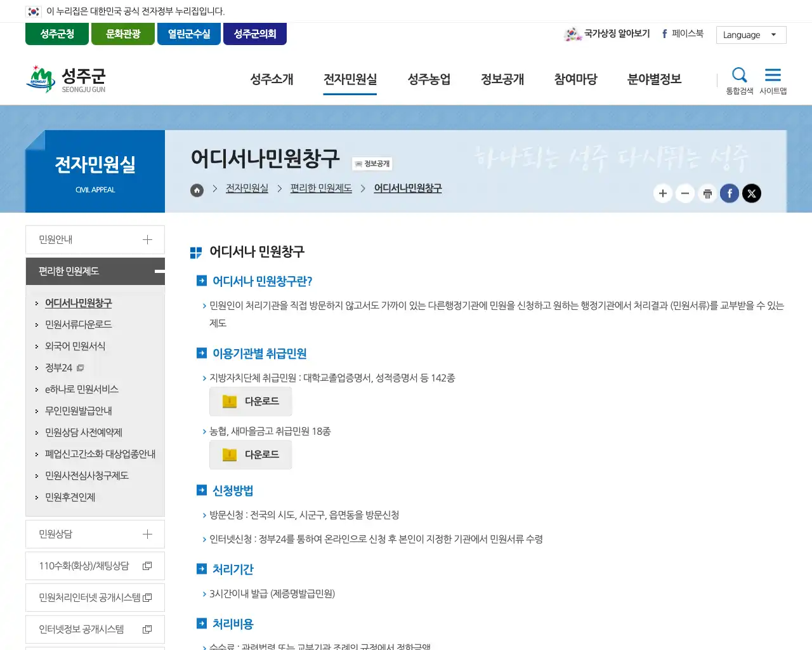This screenshot has height=650, width=812.
Task: Select e하나로 민원서비스 in the sidebar
Action: [82, 389]
